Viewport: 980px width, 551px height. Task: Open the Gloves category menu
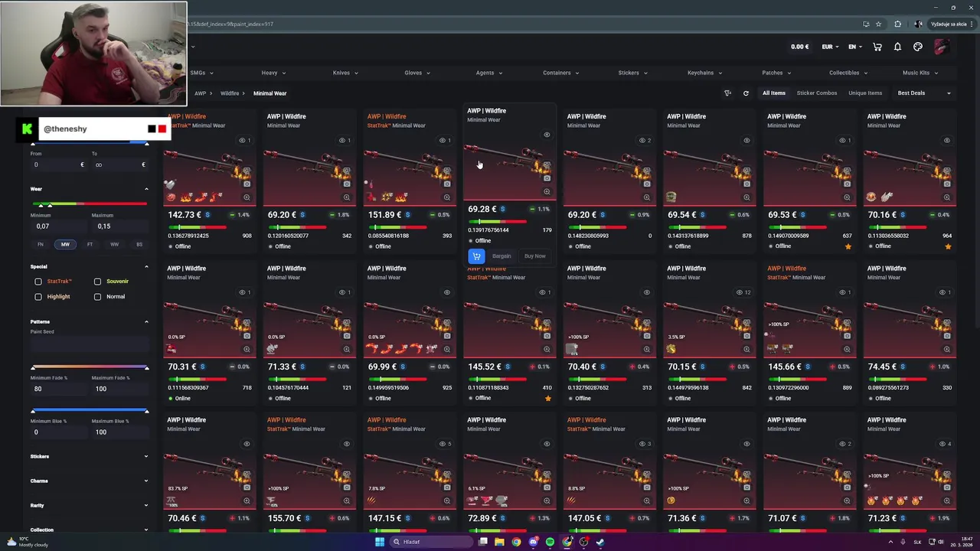[416, 73]
